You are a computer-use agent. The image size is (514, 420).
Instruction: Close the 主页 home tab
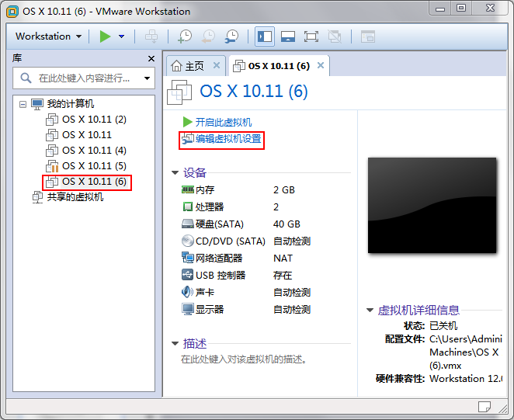[217, 65]
